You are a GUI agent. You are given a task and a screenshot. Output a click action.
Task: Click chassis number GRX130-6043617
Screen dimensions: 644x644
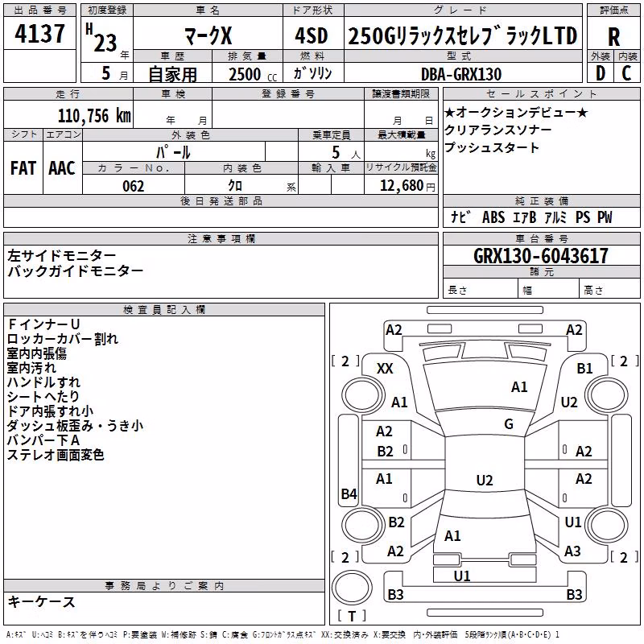tap(541, 256)
